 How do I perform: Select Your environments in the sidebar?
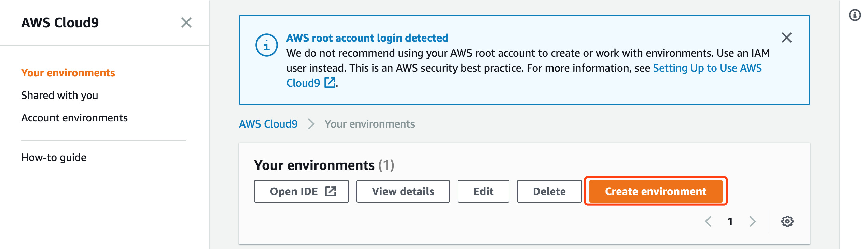click(x=68, y=73)
